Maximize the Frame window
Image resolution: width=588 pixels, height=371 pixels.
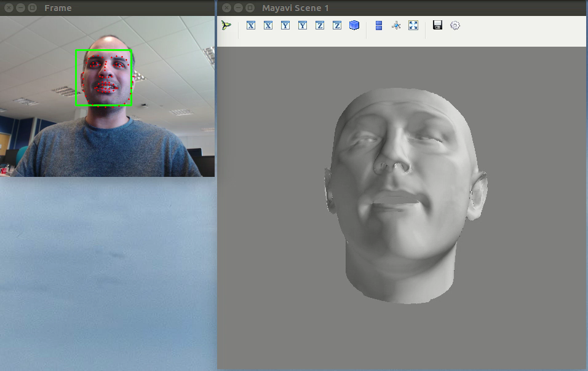pos(31,8)
